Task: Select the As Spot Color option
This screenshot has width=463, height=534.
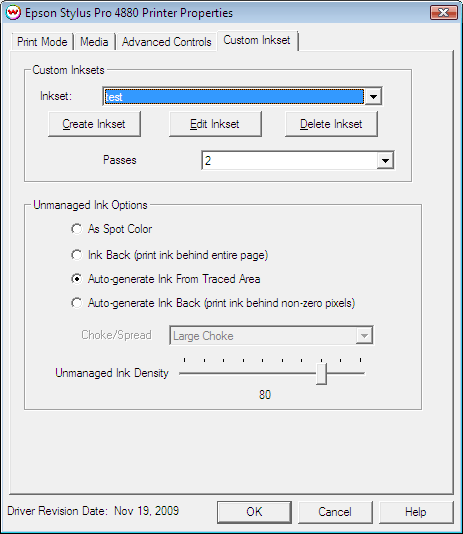Action: pos(77,229)
